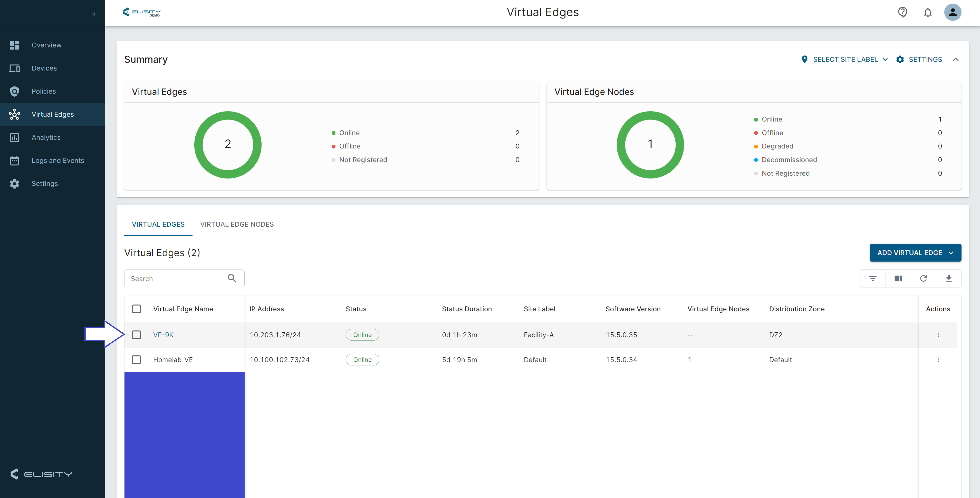Viewport: 980px width, 498px height.
Task: Open the user profile avatar
Action: click(x=953, y=12)
